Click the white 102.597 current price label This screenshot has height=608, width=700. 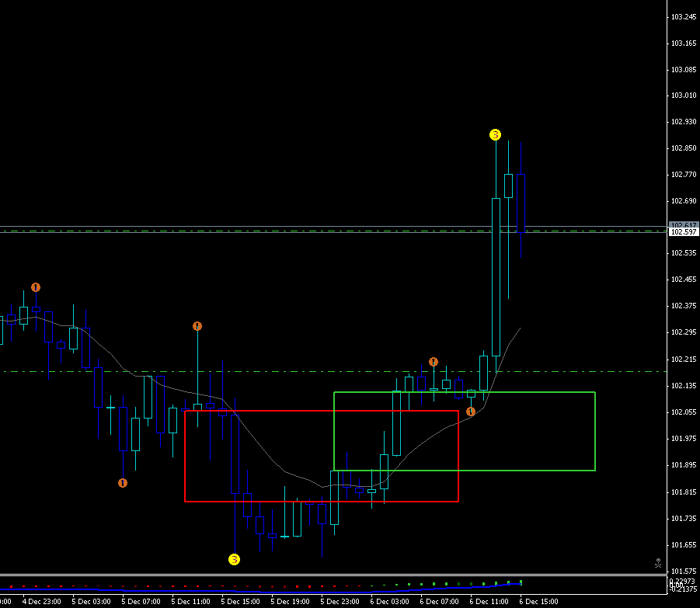point(683,232)
